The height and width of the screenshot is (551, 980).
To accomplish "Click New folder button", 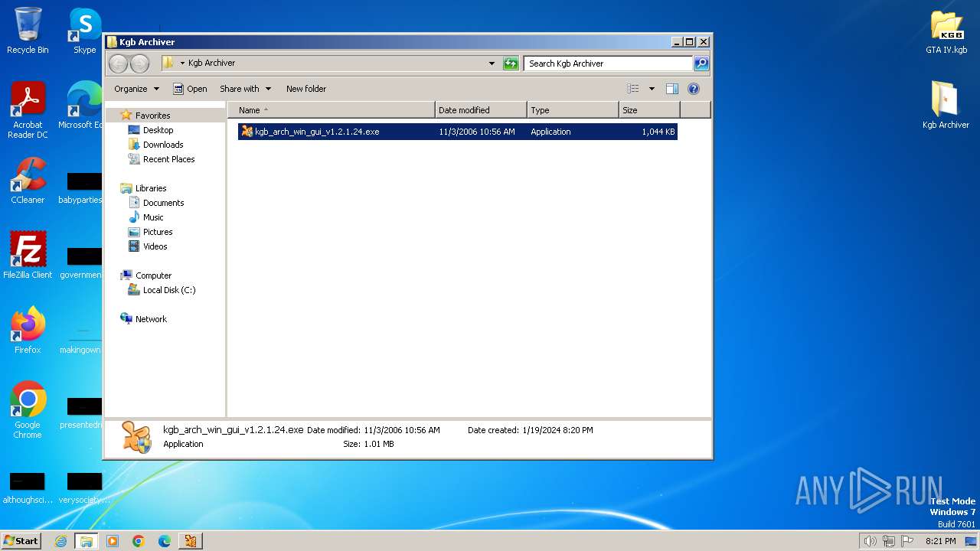I will coord(306,89).
